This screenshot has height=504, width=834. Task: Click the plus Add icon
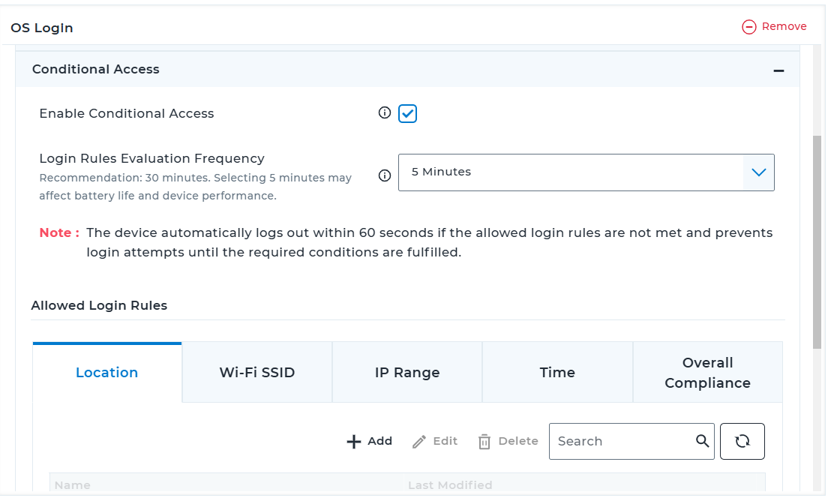tap(354, 442)
